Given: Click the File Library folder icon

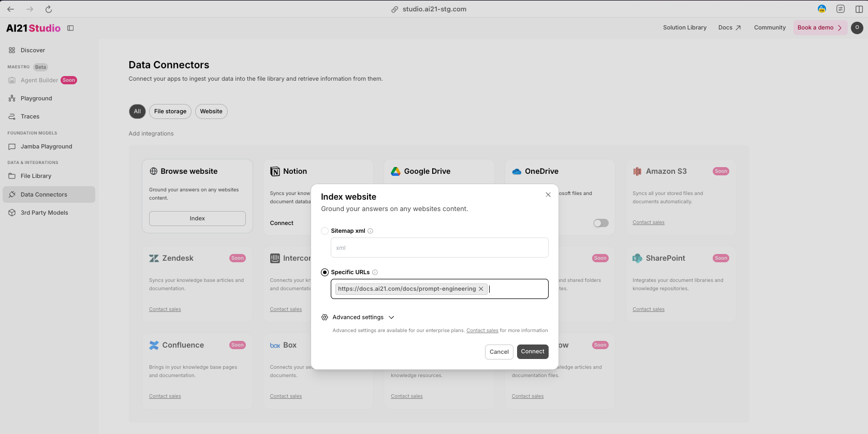Looking at the screenshot, I should 12,176.
